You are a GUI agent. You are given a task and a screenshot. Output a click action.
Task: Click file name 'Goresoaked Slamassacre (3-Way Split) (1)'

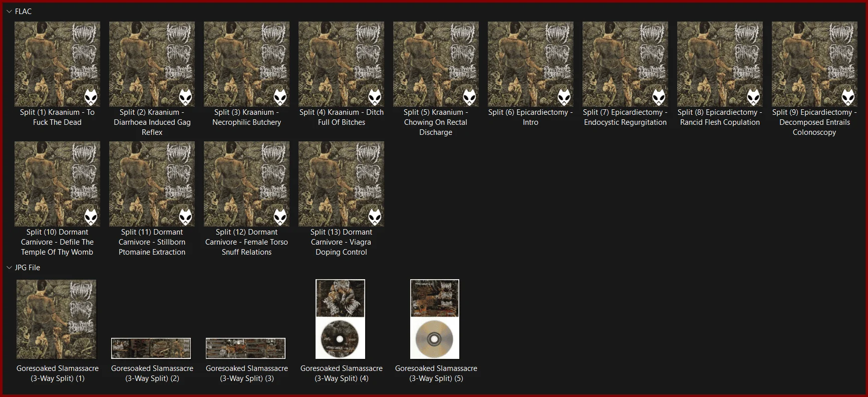point(57,373)
